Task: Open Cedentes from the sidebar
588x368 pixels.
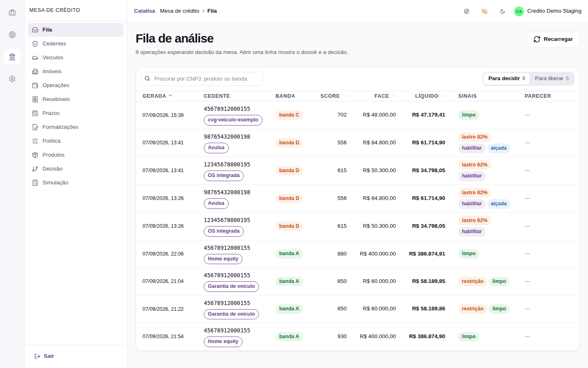Action: [x=76, y=44]
